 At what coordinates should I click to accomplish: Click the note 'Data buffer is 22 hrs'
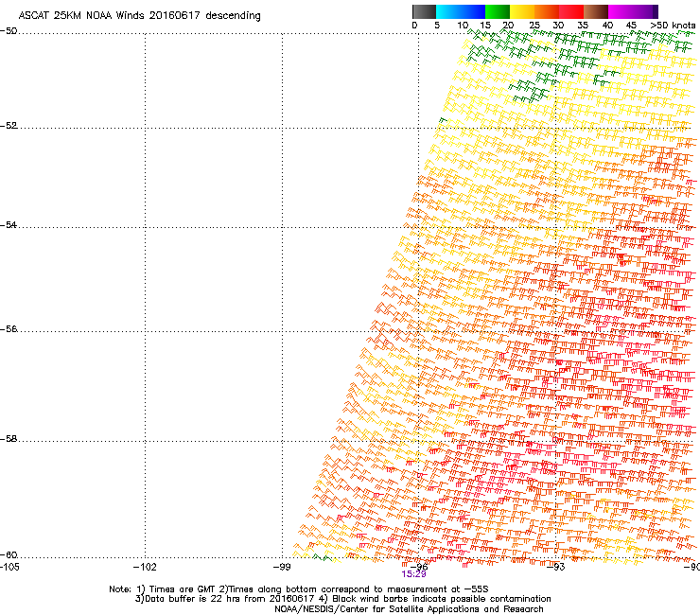(x=192, y=599)
